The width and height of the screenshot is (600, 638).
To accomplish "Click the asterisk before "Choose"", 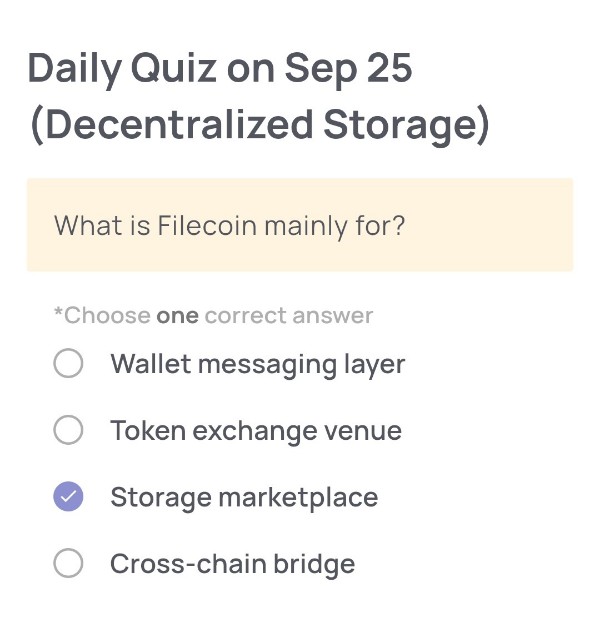I will (58, 314).
